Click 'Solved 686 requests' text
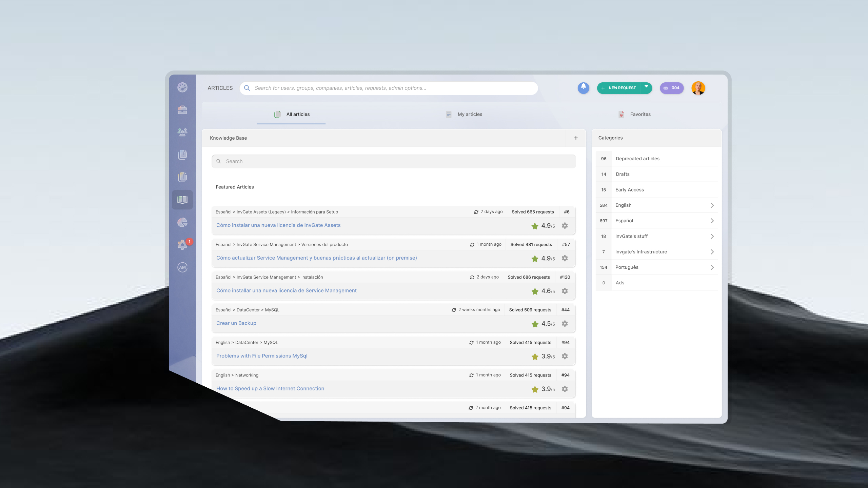 (x=529, y=277)
